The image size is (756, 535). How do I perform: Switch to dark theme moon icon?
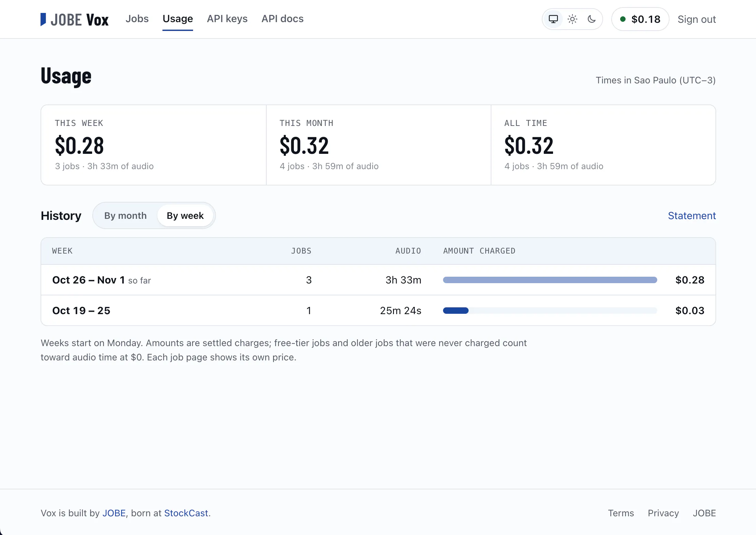click(x=592, y=19)
